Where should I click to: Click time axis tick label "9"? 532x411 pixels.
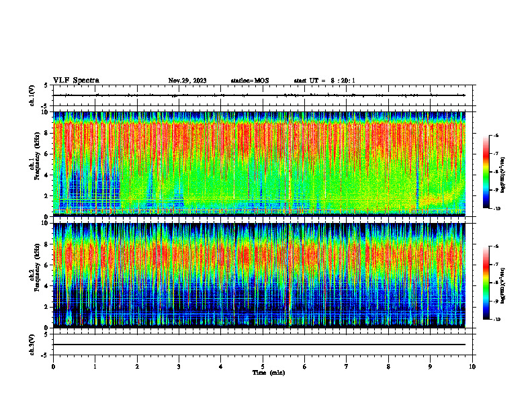tap(430, 367)
